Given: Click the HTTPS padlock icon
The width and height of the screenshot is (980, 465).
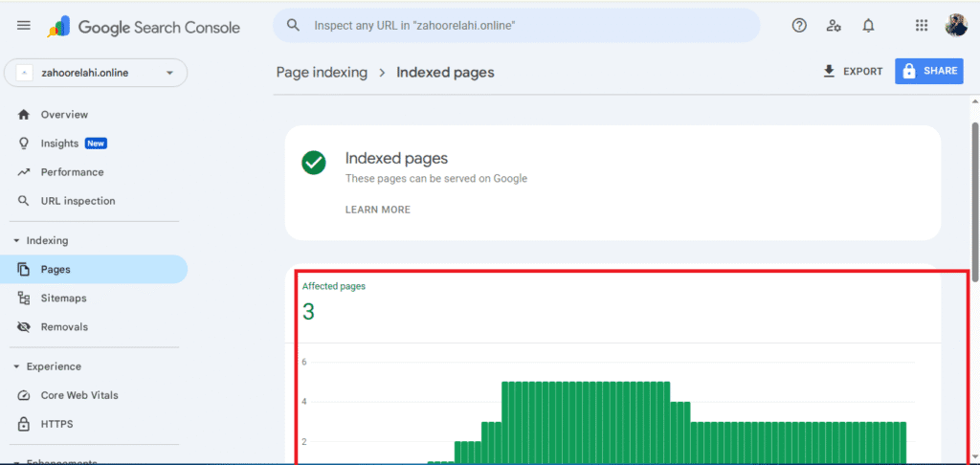Looking at the screenshot, I should click(24, 424).
